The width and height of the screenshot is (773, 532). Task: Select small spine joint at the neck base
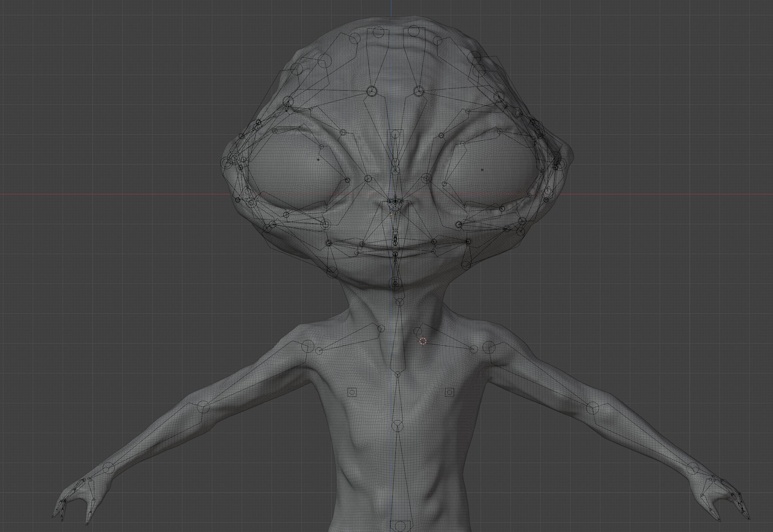coord(397,375)
